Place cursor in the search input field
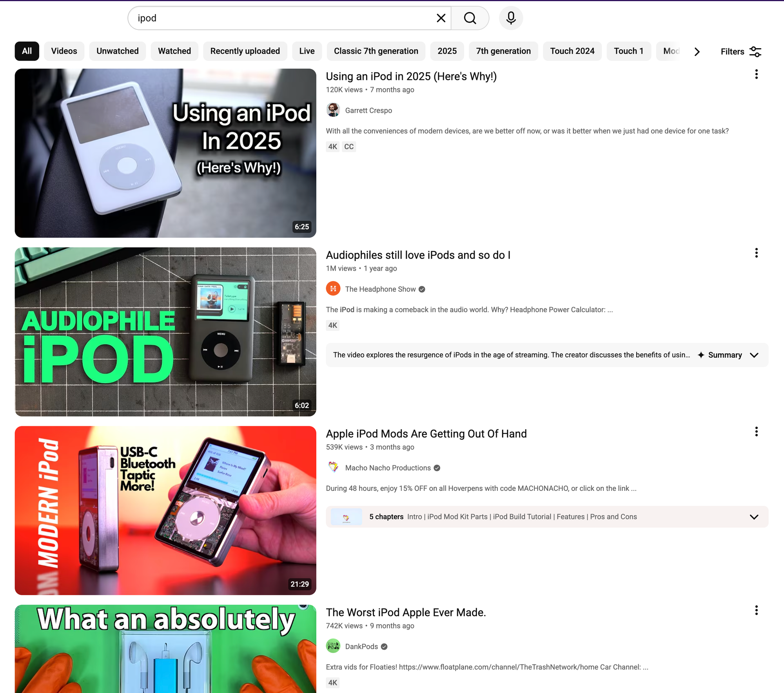The height and width of the screenshot is (693, 784). tap(274, 18)
